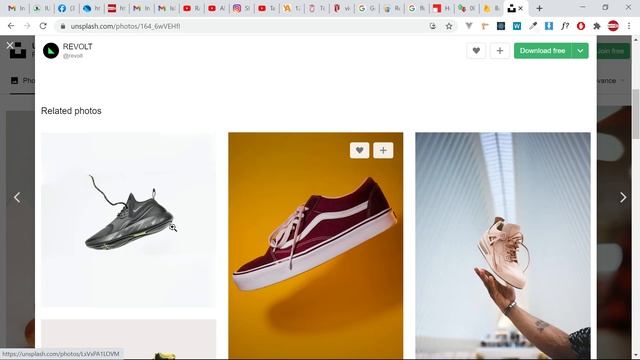The height and width of the screenshot is (360, 640).
Task: Click the browser forward button
Action: click(27, 26)
